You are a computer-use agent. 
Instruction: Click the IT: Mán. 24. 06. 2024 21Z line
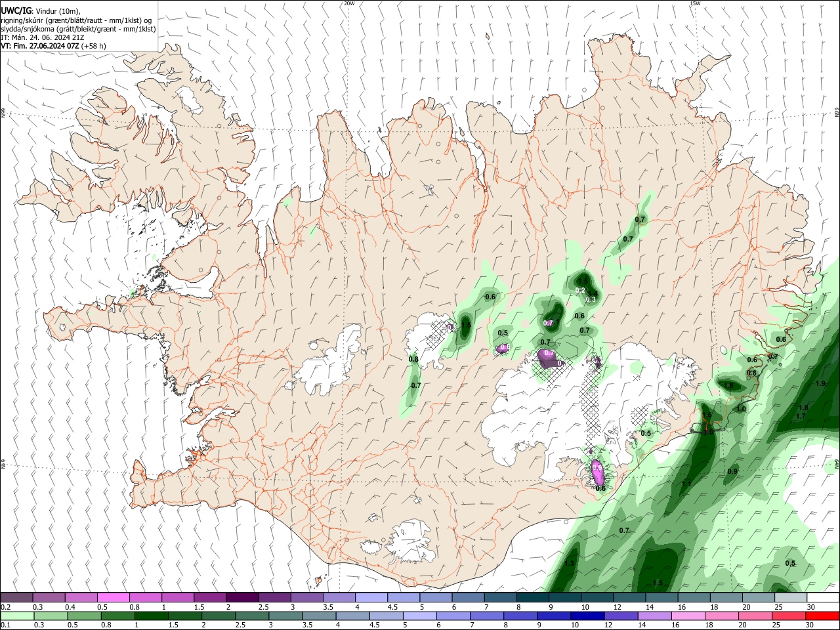point(42,37)
